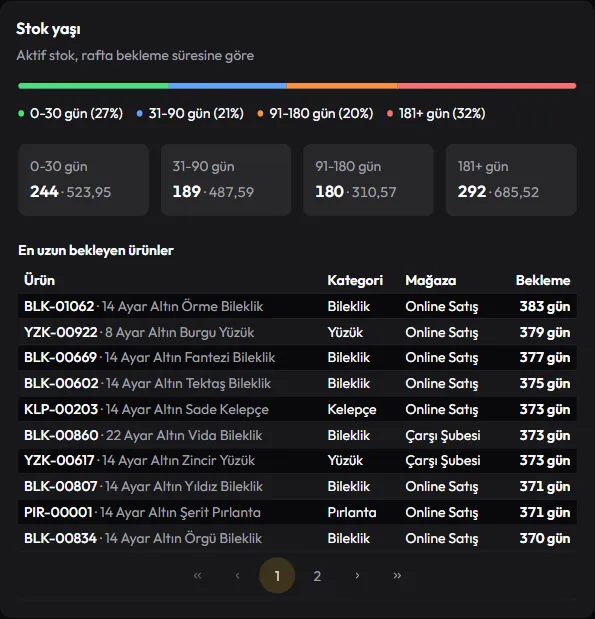This screenshot has height=619, width=595.
Task: Click the Pırlanta category cell
Action: 352,512
